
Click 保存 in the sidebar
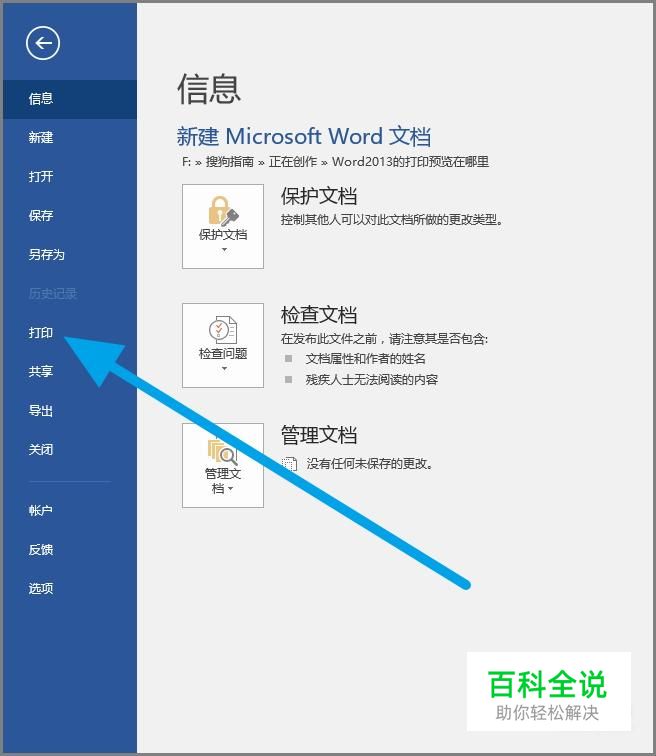pos(70,216)
